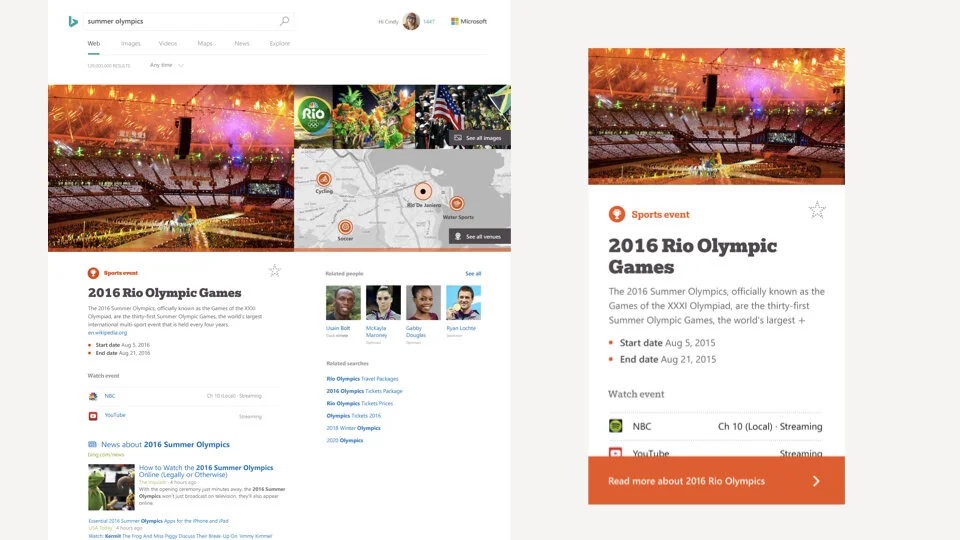Open the News tab
960x540 pixels.
(242, 43)
